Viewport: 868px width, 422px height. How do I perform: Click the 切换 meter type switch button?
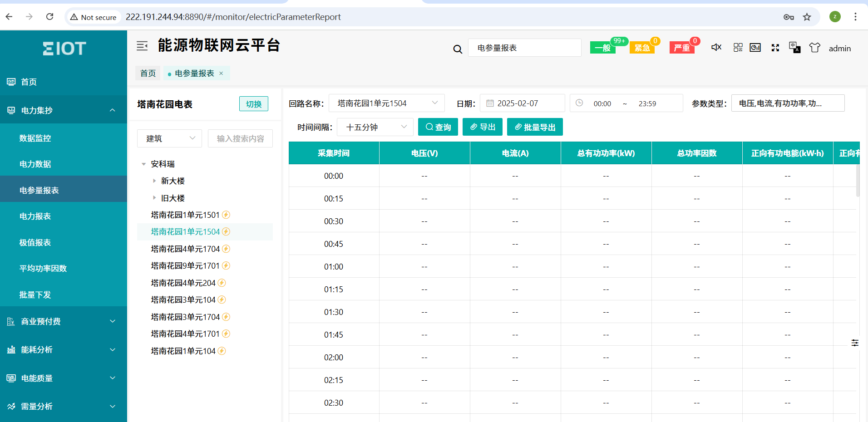pos(253,104)
